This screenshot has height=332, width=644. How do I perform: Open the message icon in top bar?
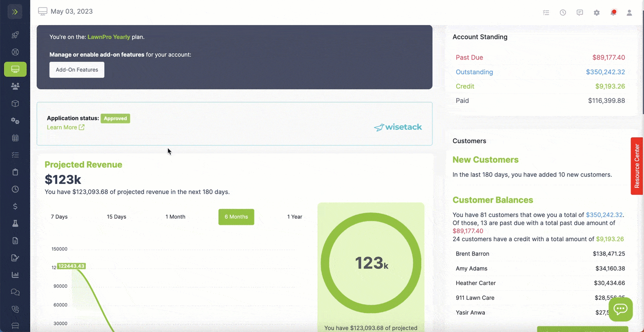(580, 13)
